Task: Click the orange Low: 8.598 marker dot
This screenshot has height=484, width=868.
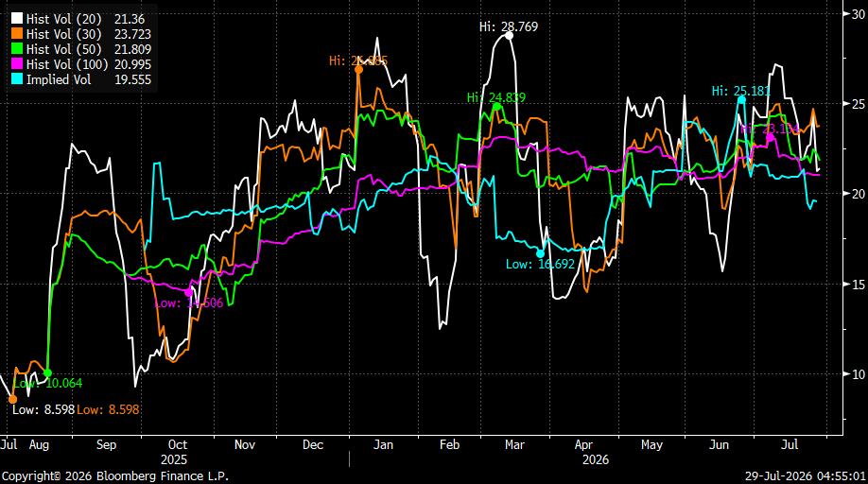Action: (x=12, y=399)
